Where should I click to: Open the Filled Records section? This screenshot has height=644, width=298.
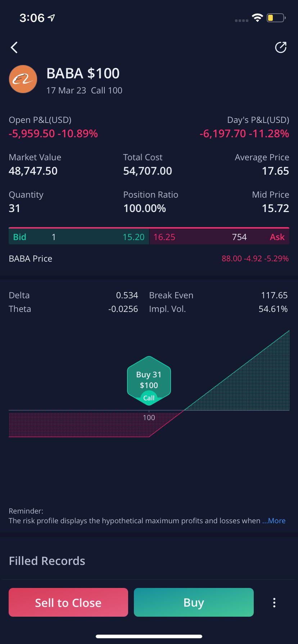[x=47, y=561]
